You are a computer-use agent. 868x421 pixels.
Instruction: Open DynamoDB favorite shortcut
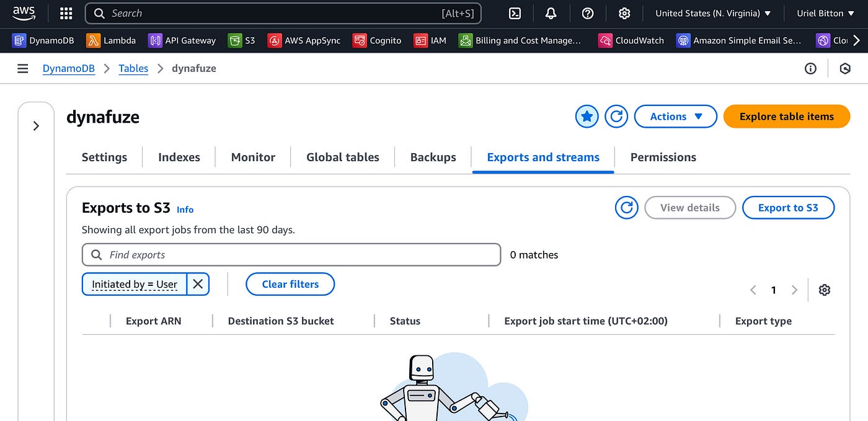(43, 40)
